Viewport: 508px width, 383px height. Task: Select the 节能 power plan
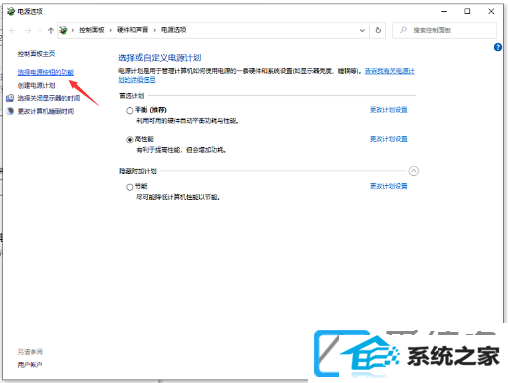[130, 187]
